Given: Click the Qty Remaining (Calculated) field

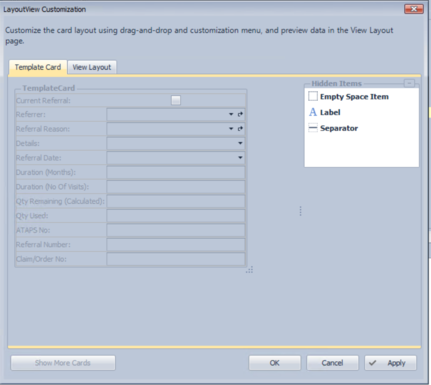Looking at the screenshot, I should pyautogui.click(x=176, y=201).
